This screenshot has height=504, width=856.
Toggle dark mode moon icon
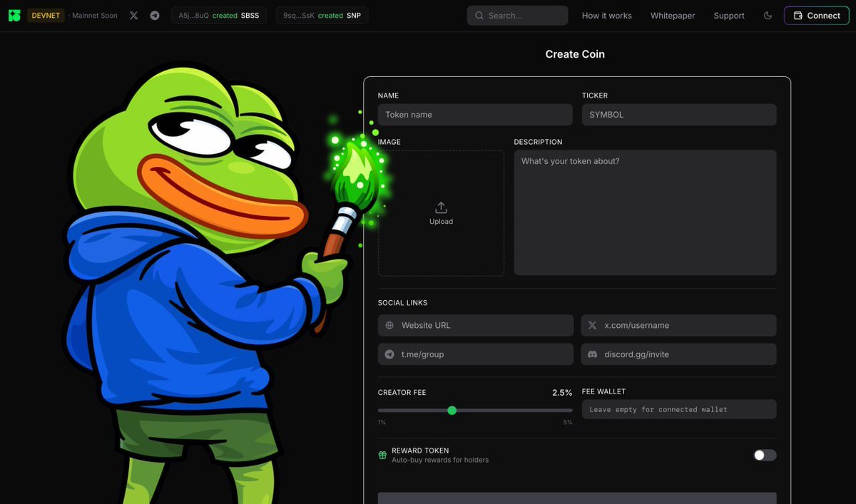768,15
